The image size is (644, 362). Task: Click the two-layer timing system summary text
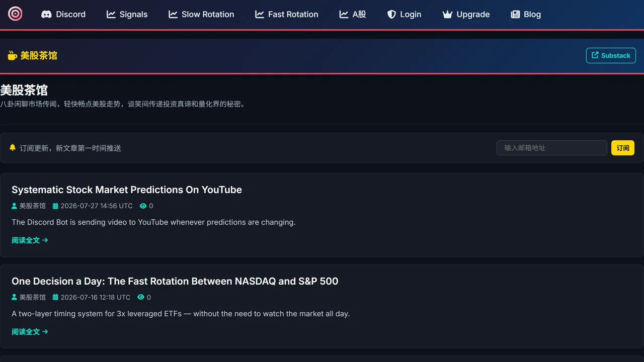tap(181, 313)
